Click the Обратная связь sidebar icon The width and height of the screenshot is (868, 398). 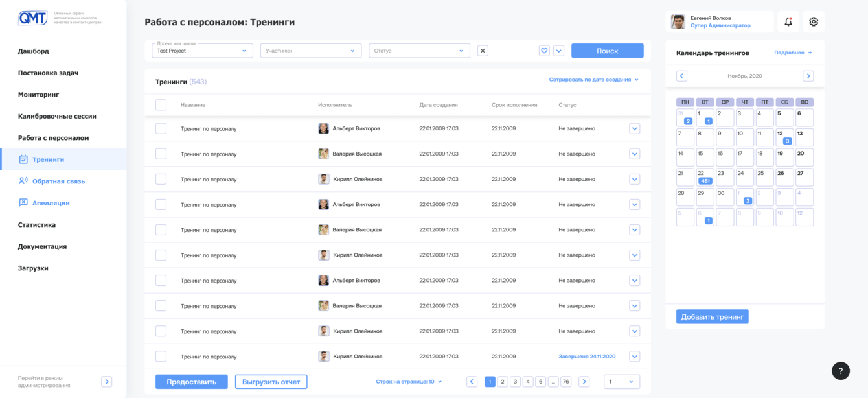[x=23, y=181]
